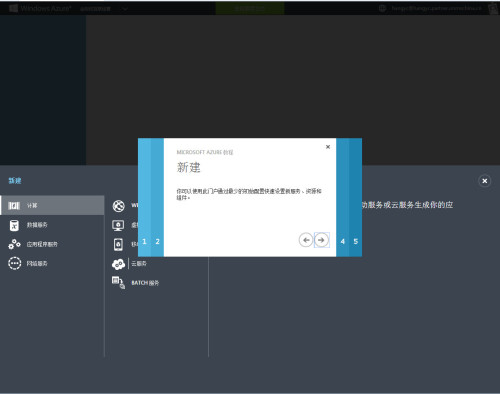Click the user avatar in top-right corner
Image resolution: width=500 pixels, height=394 pixels.
(493, 8)
